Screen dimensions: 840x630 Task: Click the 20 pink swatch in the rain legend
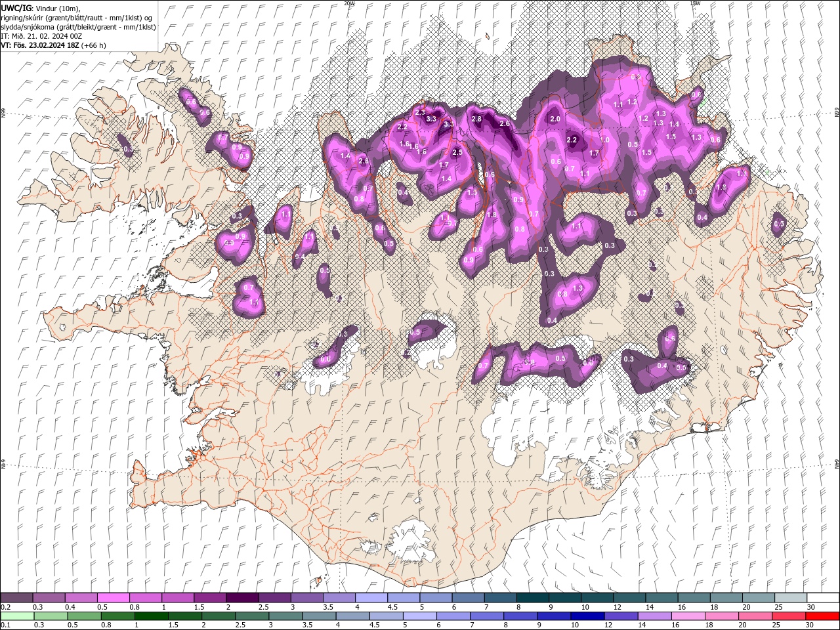[x=755, y=616]
